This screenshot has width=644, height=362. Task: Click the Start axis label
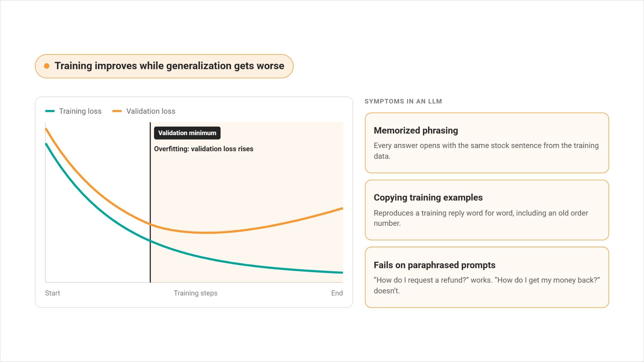click(x=53, y=293)
